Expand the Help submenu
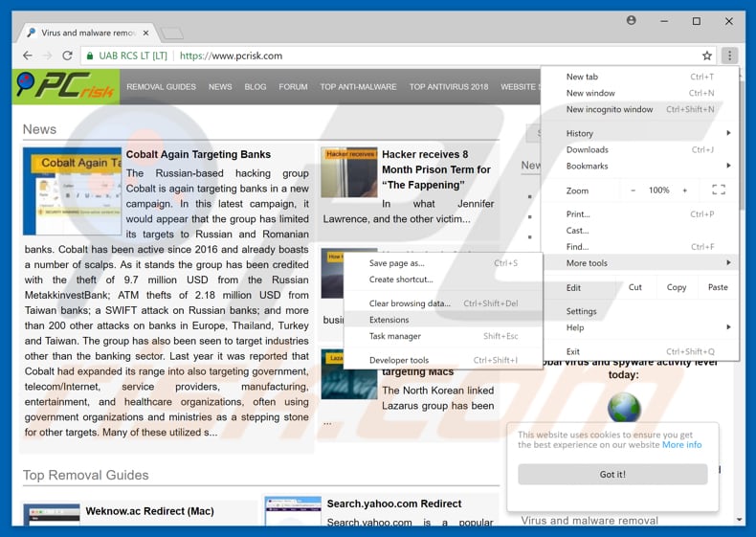 tap(640, 327)
